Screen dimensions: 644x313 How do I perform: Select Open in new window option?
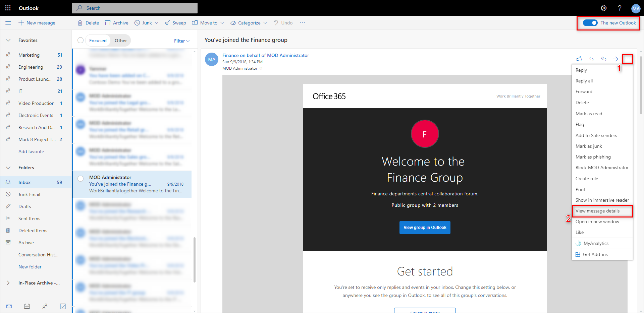pyautogui.click(x=602, y=222)
